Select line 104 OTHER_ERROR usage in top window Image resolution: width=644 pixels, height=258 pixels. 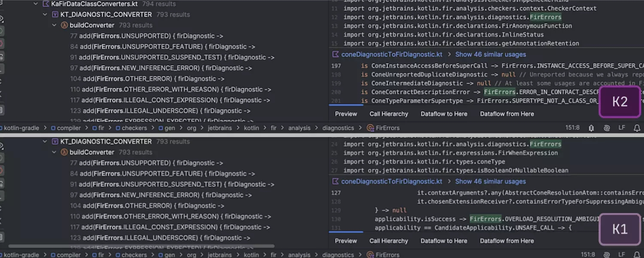[147, 79]
